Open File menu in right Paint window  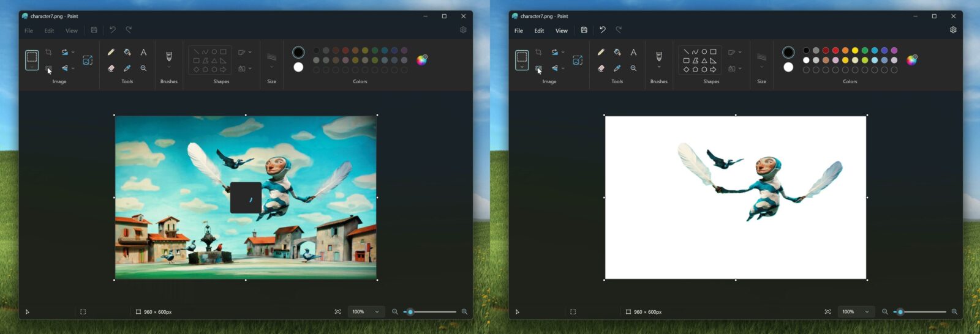pyautogui.click(x=519, y=31)
